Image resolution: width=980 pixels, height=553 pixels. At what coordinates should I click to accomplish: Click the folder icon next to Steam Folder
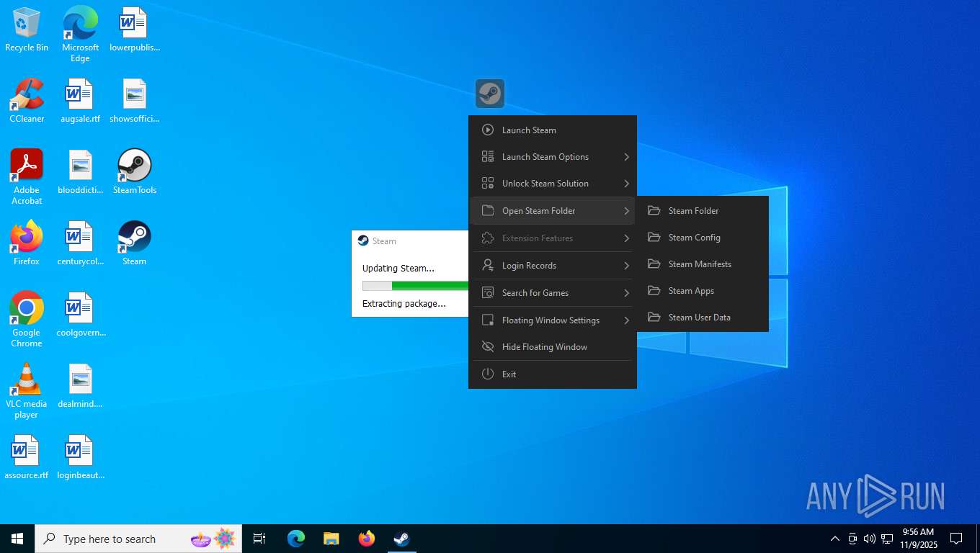click(654, 210)
